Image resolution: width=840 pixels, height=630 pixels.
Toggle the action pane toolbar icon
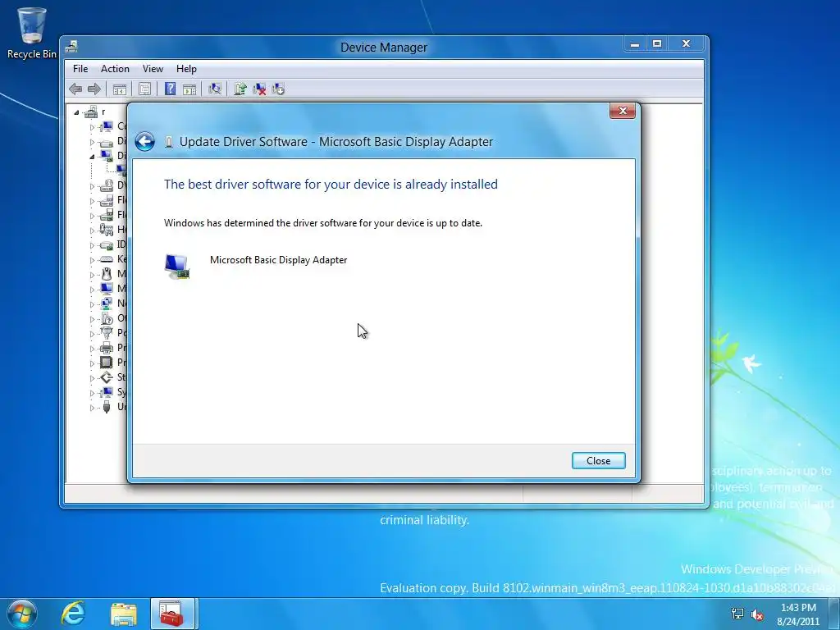189,89
